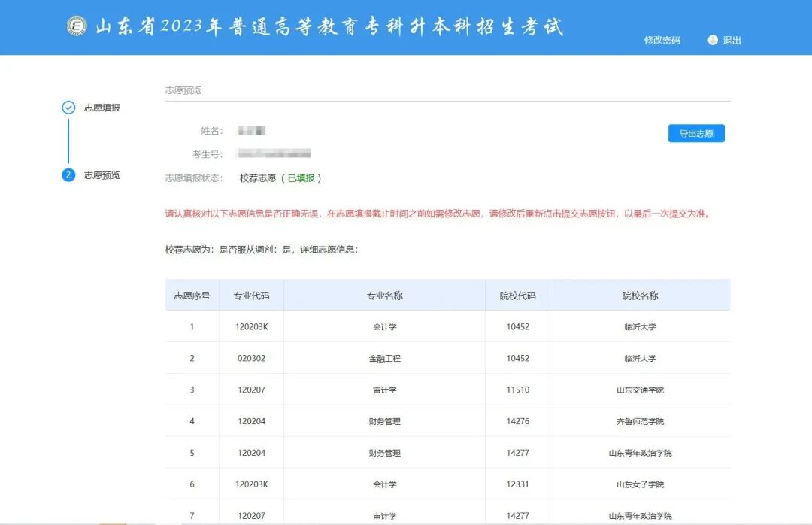The width and height of the screenshot is (812, 525).
Task: Click the step 2 circle icon for 志愿预览
Action: tap(68, 175)
